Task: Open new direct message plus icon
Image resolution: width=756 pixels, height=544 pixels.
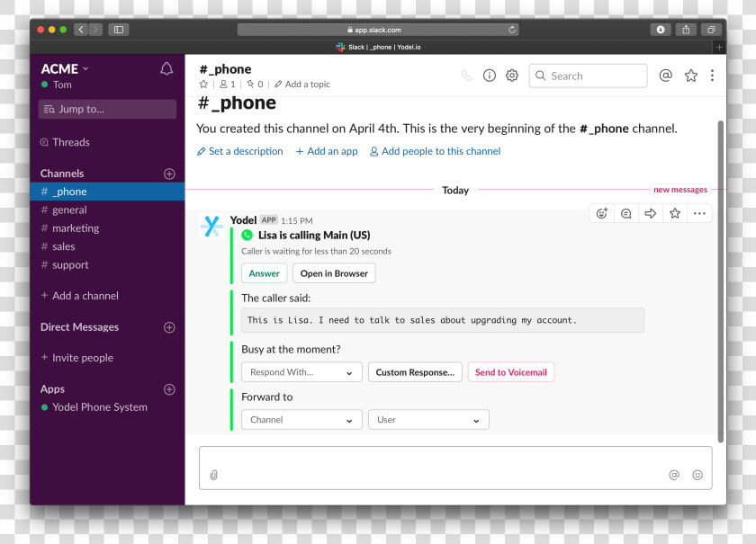Action: [169, 327]
